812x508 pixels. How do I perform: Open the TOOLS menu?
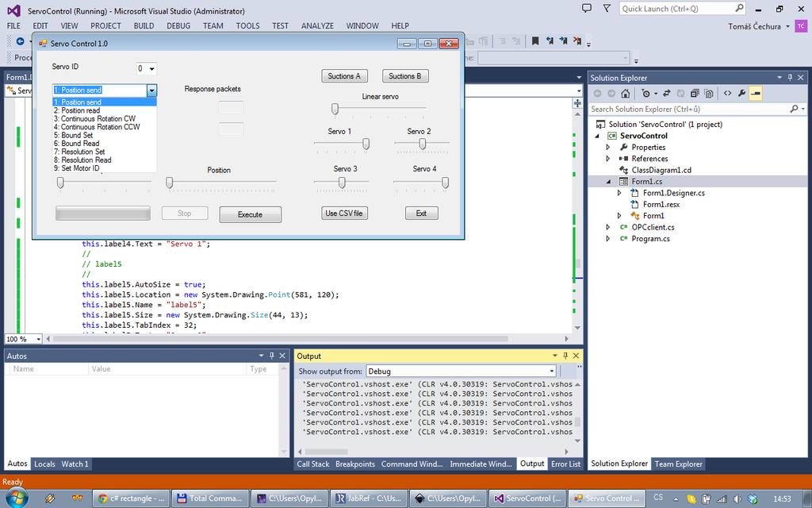point(247,26)
